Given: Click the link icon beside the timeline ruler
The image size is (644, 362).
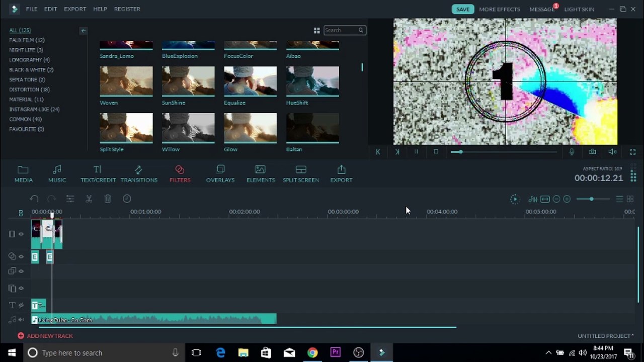Looking at the screenshot, I should pyautogui.click(x=21, y=213).
